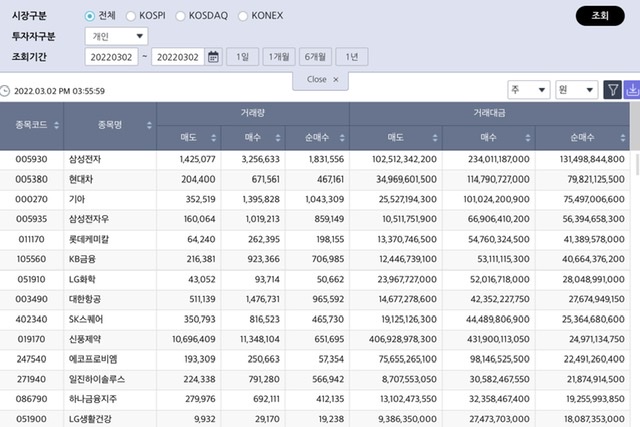Open the 개인 investor type dropdown

pos(115,36)
